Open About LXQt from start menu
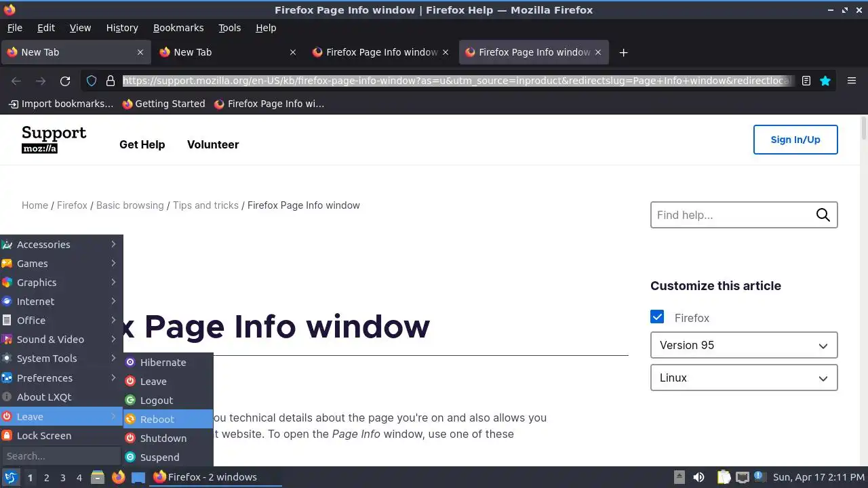 [x=61, y=397]
